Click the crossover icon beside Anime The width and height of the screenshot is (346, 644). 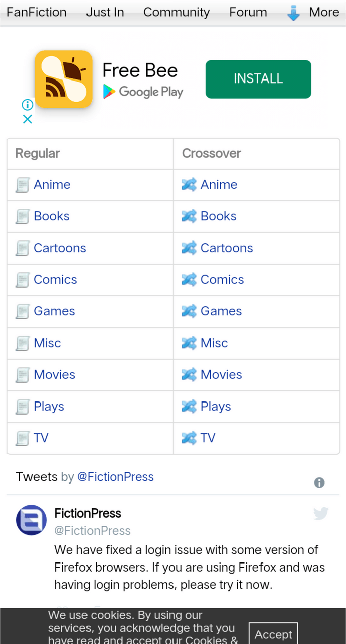pos(189,185)
